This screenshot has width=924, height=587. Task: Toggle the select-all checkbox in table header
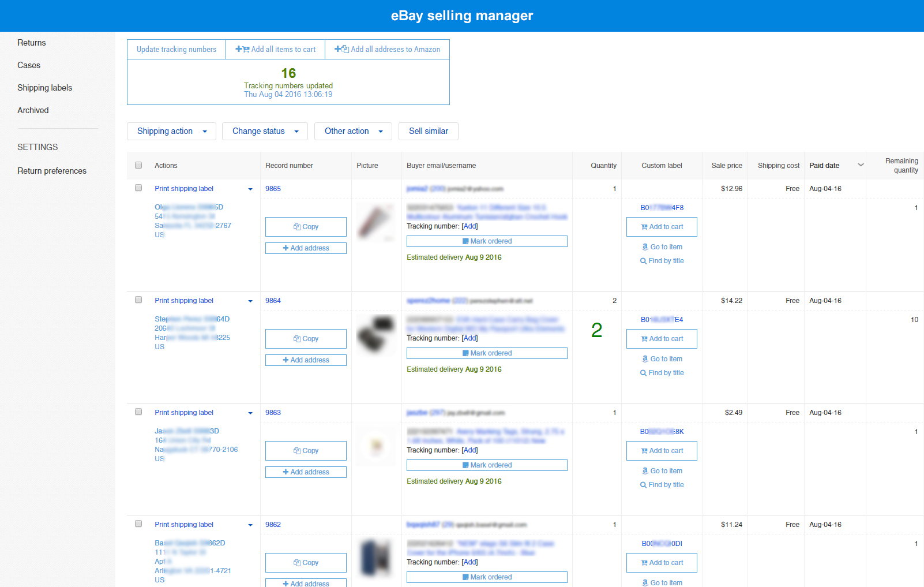pyautogui.click(x=138, y=165)
